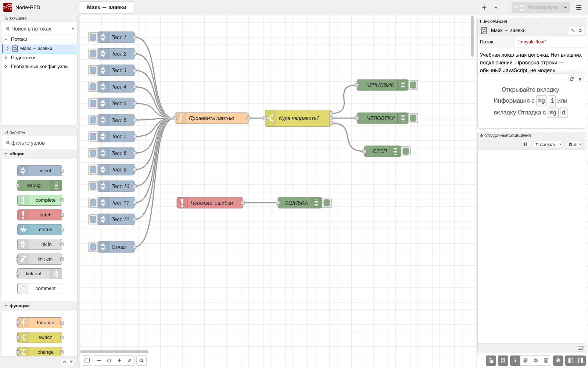
Task: Copy link for Маяк — заявки flow
Action: click(573, 31)
